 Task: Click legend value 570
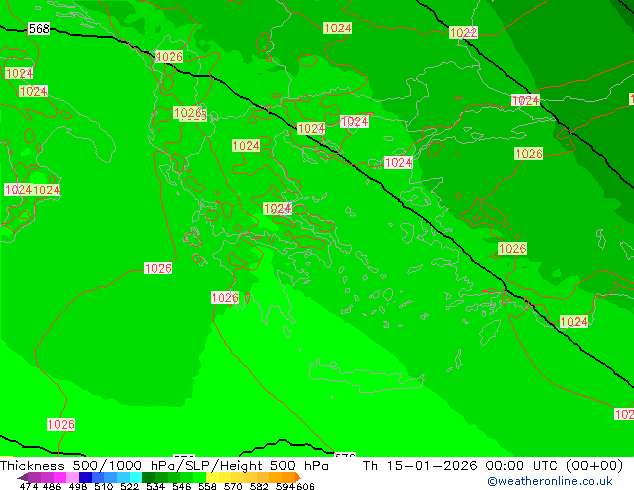233,486
